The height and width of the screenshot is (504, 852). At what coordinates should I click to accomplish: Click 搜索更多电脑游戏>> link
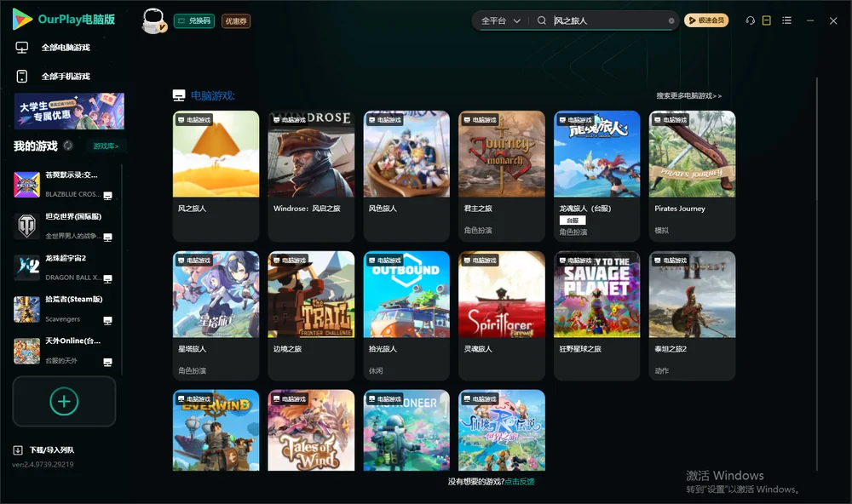pos(688,96)
